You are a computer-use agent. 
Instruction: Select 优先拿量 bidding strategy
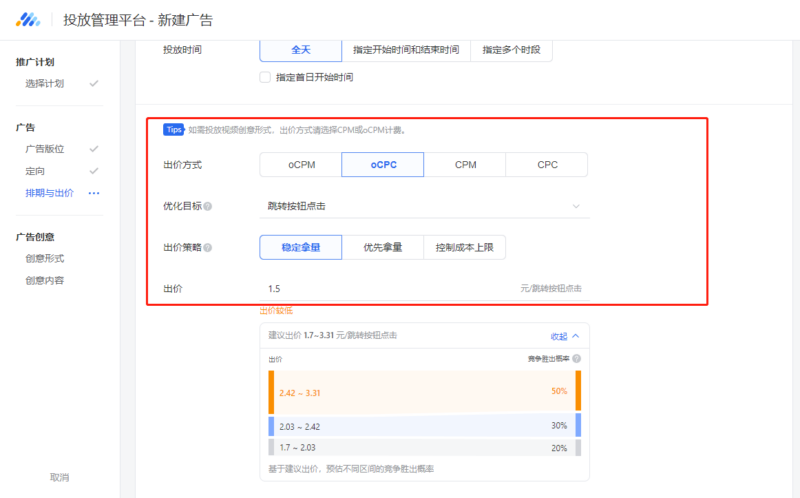(382, 247)
